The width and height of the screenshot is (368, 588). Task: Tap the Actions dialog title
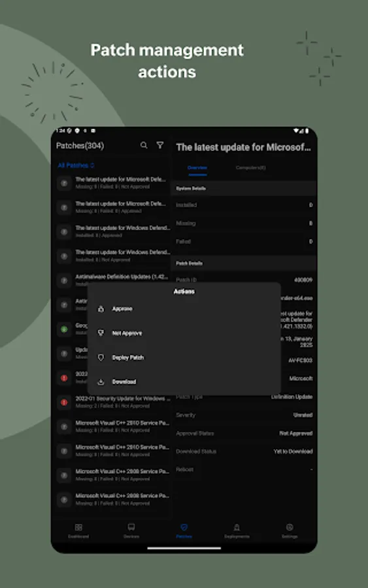point(184,291)
